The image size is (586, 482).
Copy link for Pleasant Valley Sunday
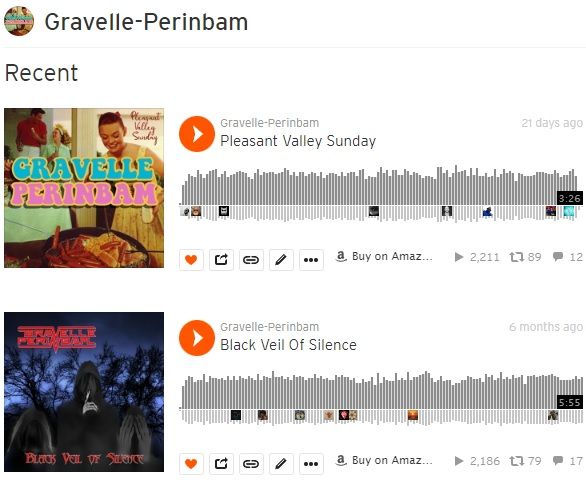point(251,259)
